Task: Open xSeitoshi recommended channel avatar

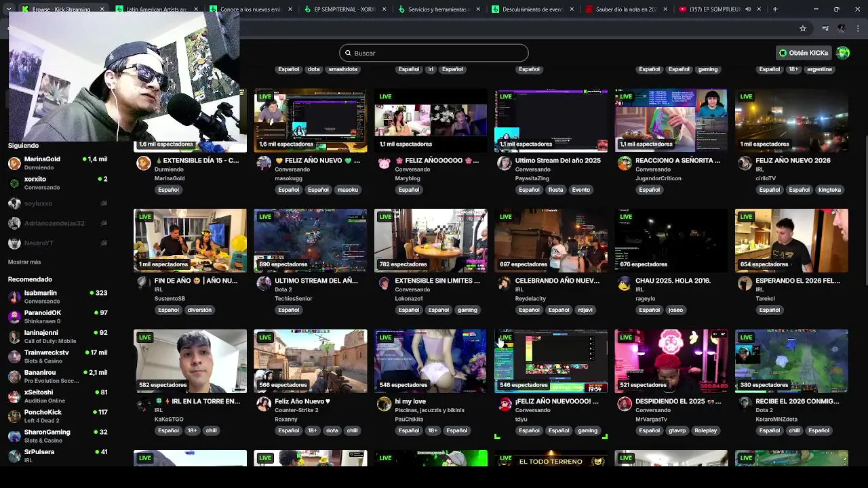Action: point(14,396)
